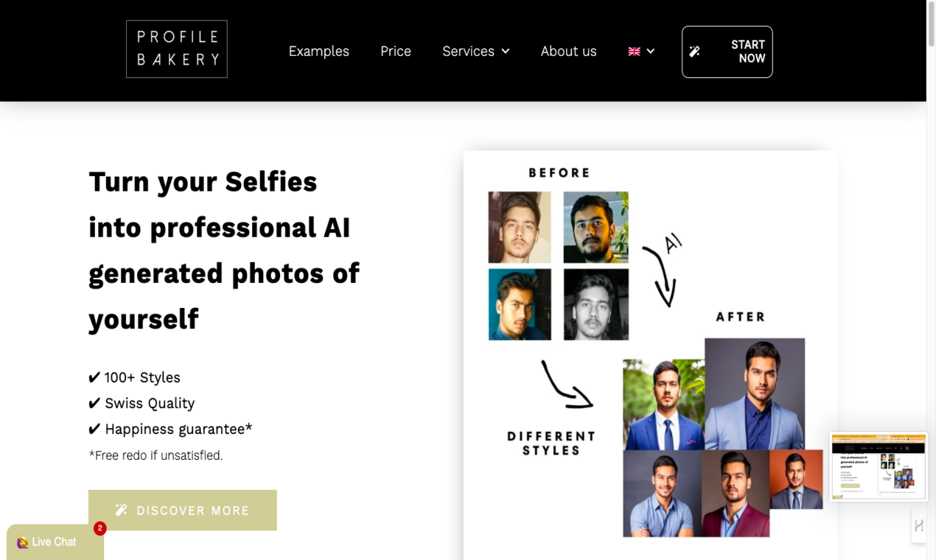
Task: Click the screenshot preview thumbnail bottom right
Action: pyautogui.click(x=878, y=466)
